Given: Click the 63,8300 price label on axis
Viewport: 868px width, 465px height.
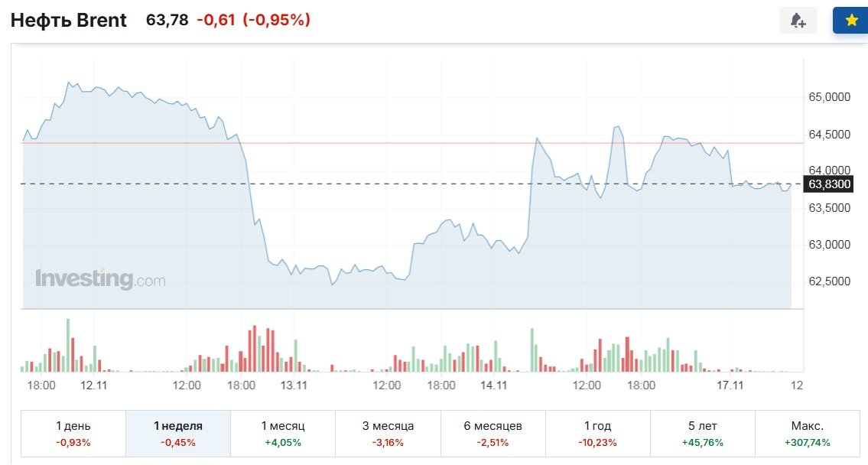Looking at the screenshot, I should tap(830, 184).
